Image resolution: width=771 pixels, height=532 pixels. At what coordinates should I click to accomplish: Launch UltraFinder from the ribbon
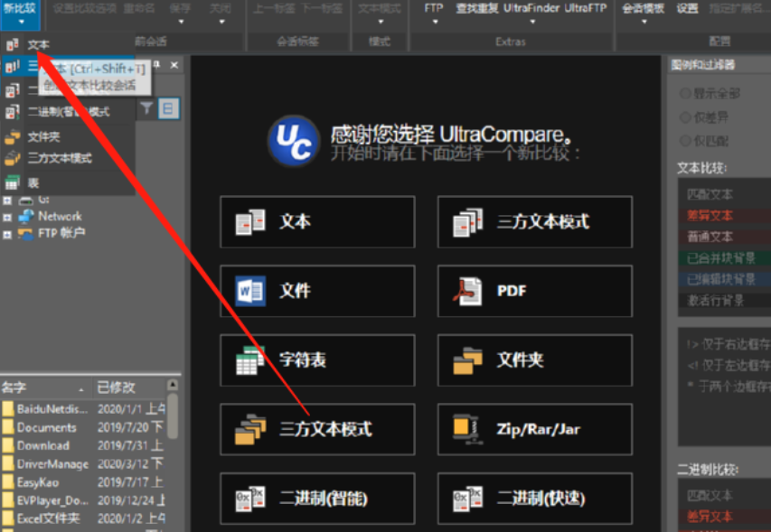click(531, 8)
